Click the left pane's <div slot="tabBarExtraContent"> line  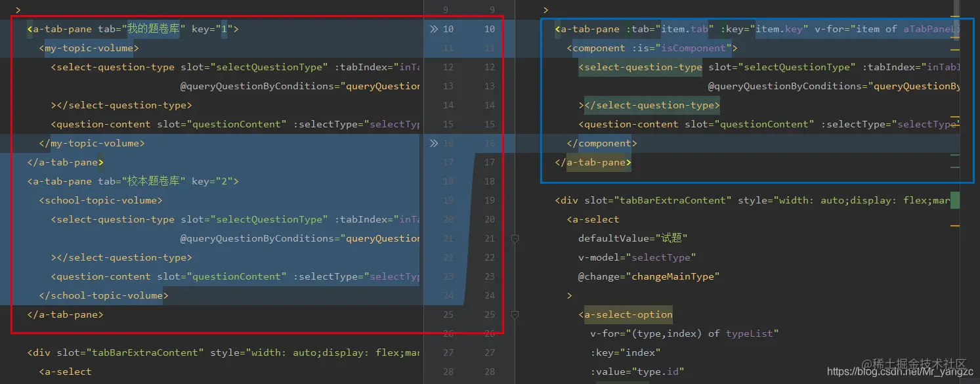[223, 352]
